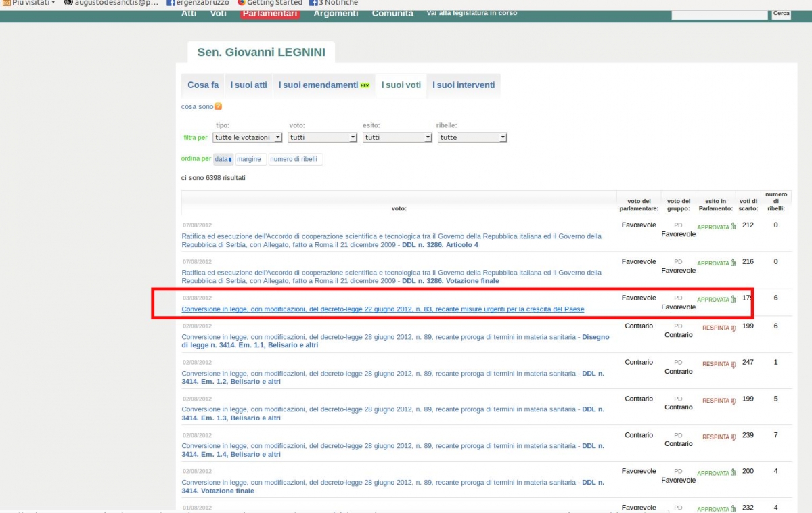Switch to the 'I suoi interventi' tab
Viewport: 812px width, 513px height.
tap(464, 85)
